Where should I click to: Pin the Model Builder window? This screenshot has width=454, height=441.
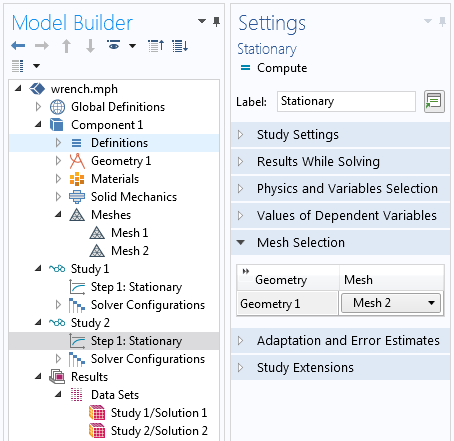(x=216, y=22)
